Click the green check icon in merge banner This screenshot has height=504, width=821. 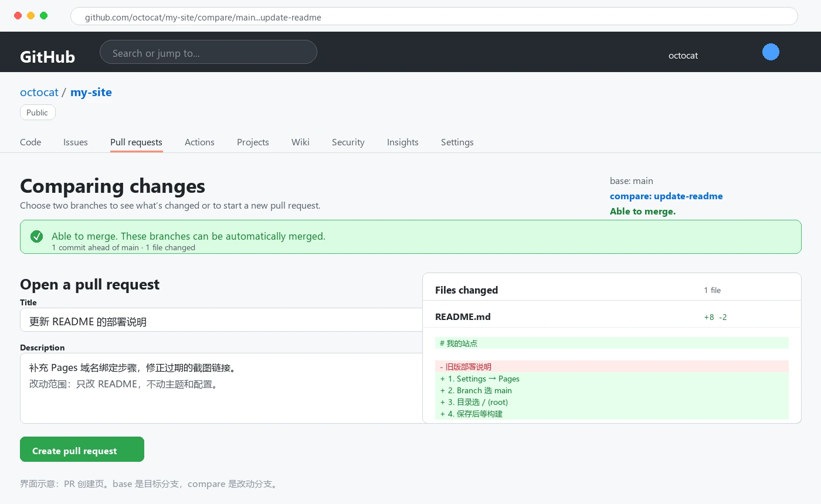pyautogui.click(x=37, y=237)
